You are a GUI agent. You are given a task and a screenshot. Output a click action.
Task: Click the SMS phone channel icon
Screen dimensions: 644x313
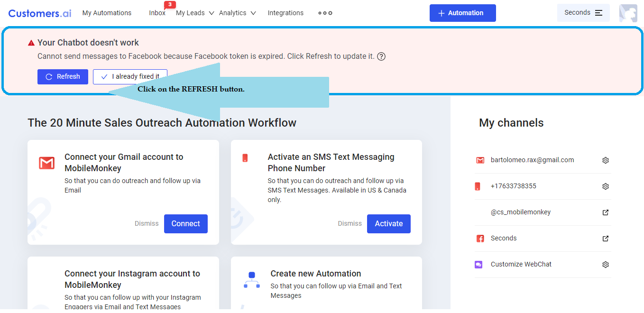478,186
